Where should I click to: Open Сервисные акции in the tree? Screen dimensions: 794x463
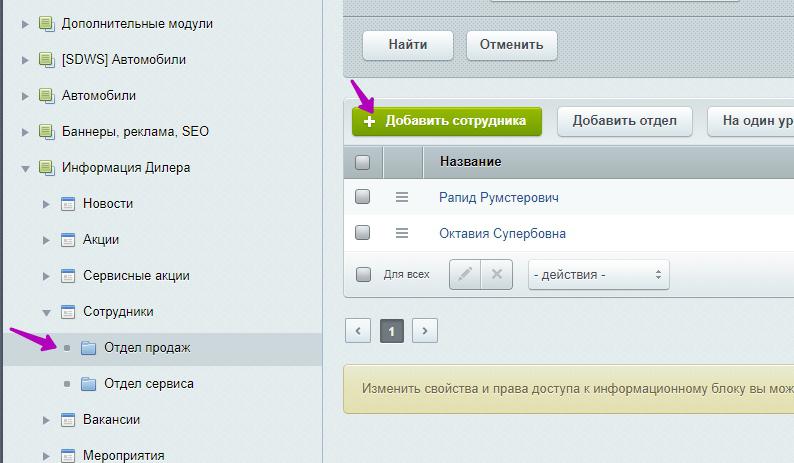(x=136, y=276)
